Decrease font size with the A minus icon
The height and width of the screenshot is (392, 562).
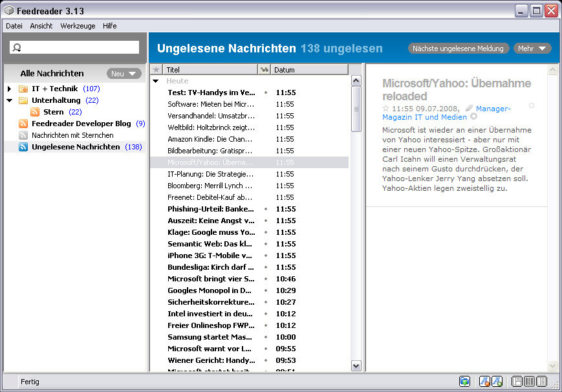(484, 381)
